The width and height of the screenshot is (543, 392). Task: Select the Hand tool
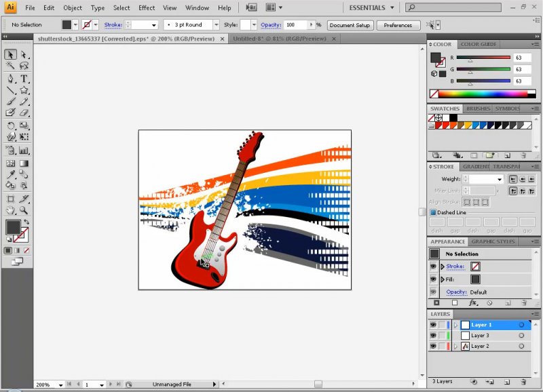[x=11, y=211]
